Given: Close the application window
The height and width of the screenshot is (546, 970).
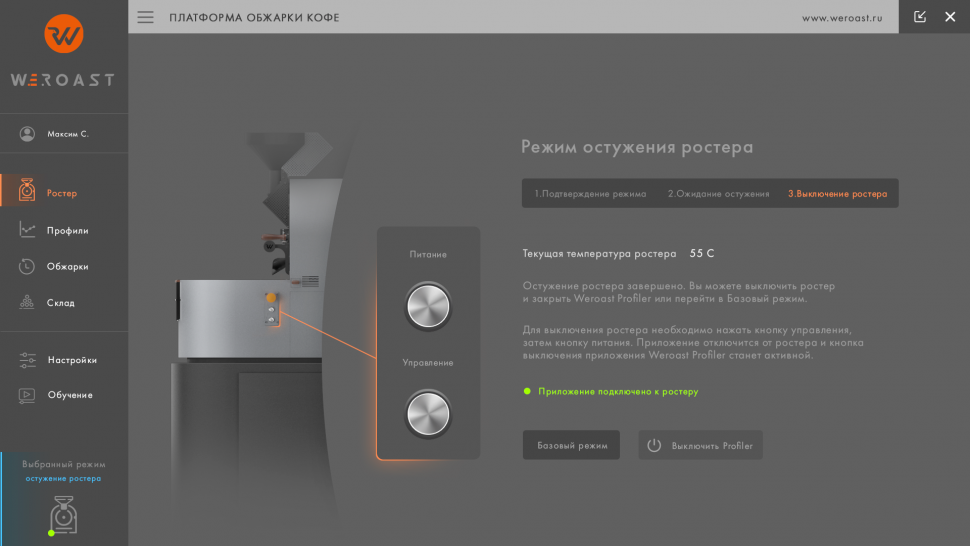Looking at the screenshot, I should pos(950,17).
